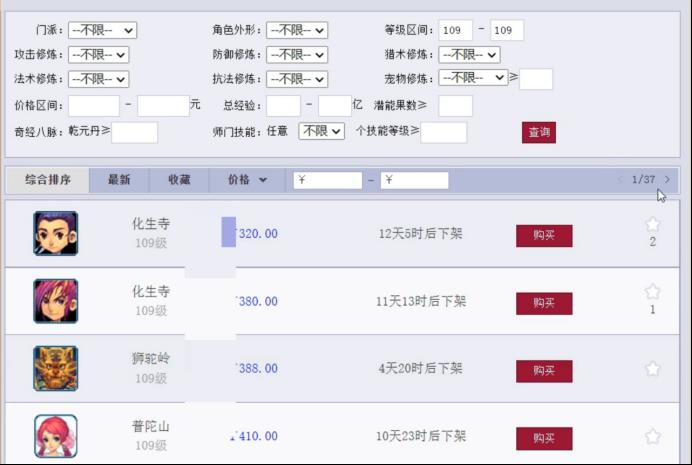Click the maximum 价格区间 input field
692x465 pixels.
click(163, 106)
